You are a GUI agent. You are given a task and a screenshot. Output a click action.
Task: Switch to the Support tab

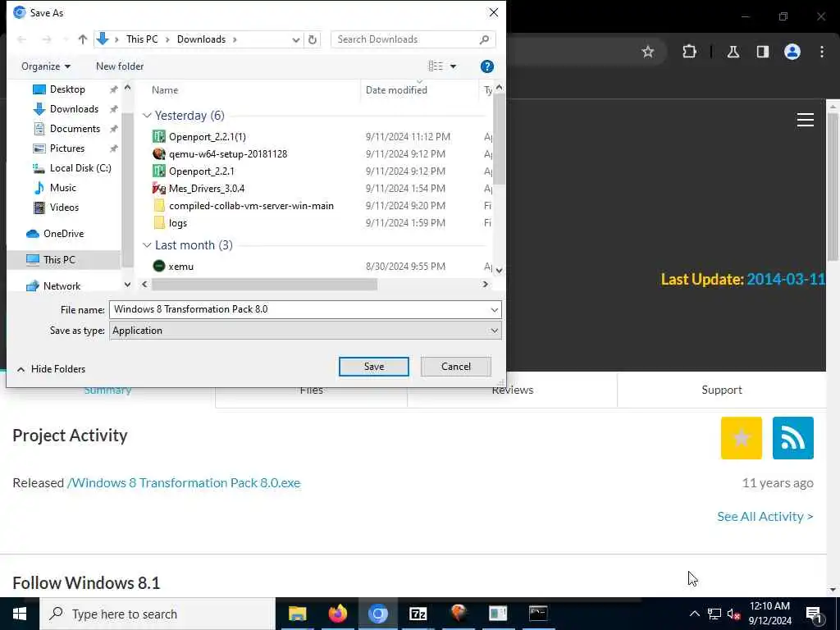point(722,390)
